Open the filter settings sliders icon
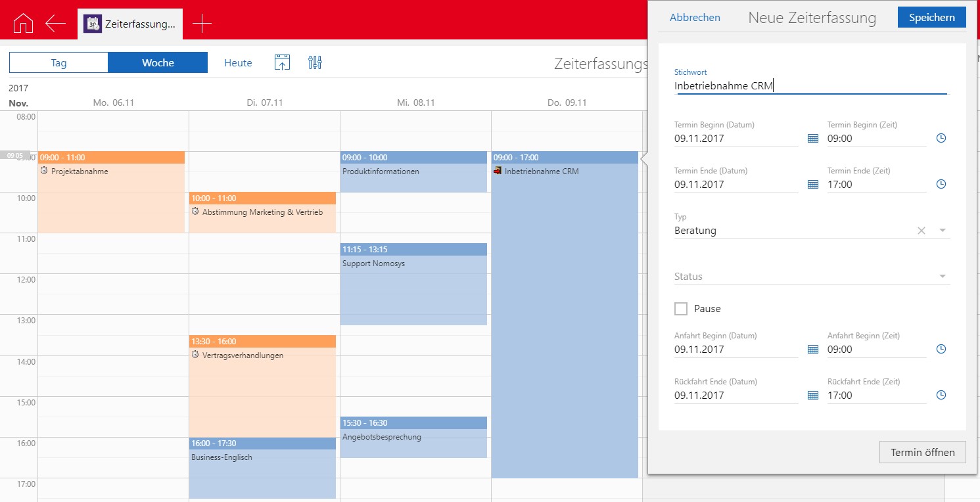The width and height of the screenshot is (980, 502). (315, 63)
